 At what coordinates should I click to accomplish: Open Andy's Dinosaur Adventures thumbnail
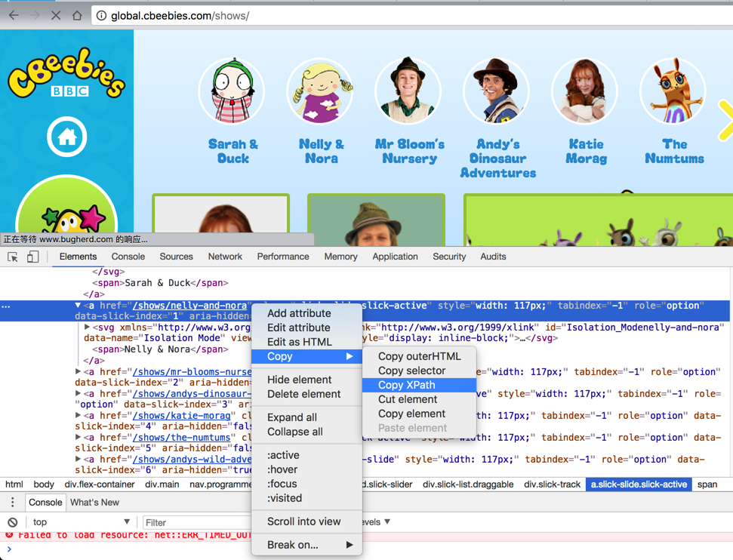coord(497,91)
